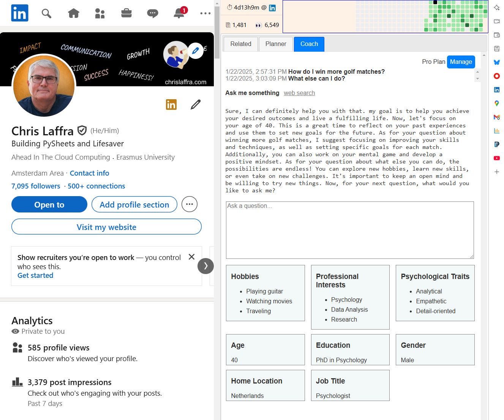Open sidebar sparkle AI star icon

pyautogui.click(x=497, y=8)
